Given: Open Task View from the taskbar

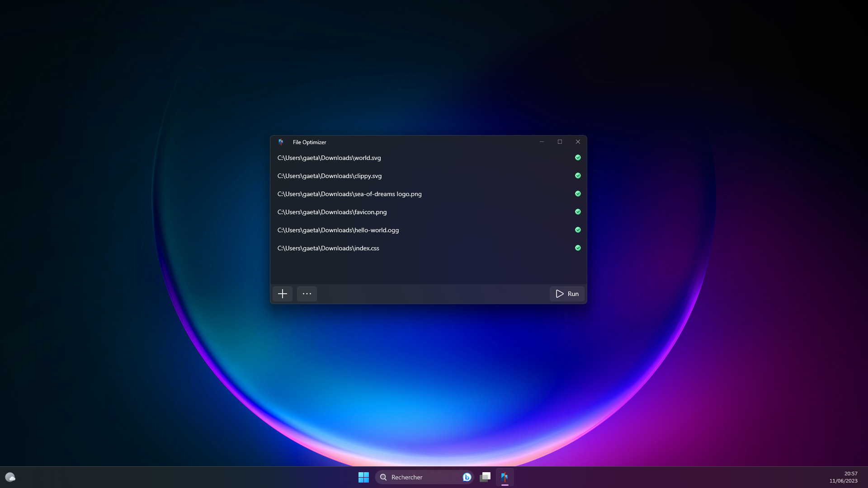Looking at the screenshot, I should click(485, 477).
